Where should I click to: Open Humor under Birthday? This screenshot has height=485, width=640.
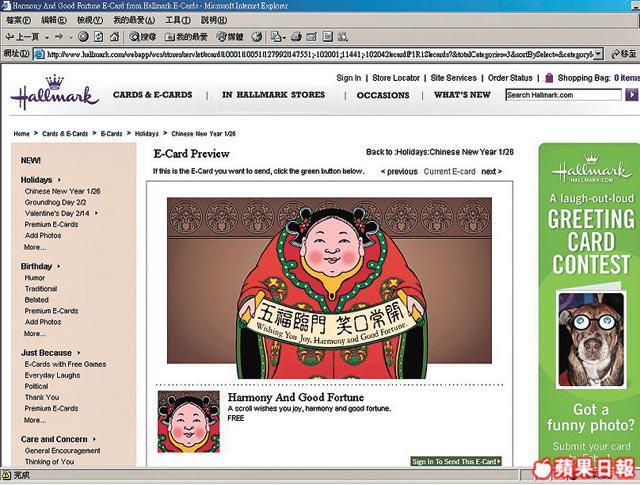35,278
